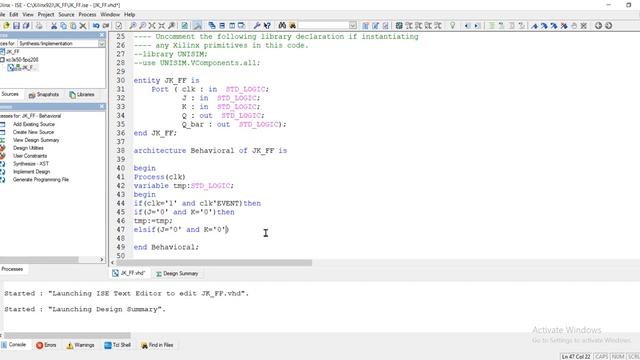Image resolution: width=640 pixels, height=360 pixels.
Task: Undo the last edit via toolbar
Action: [x=96, y=26]
